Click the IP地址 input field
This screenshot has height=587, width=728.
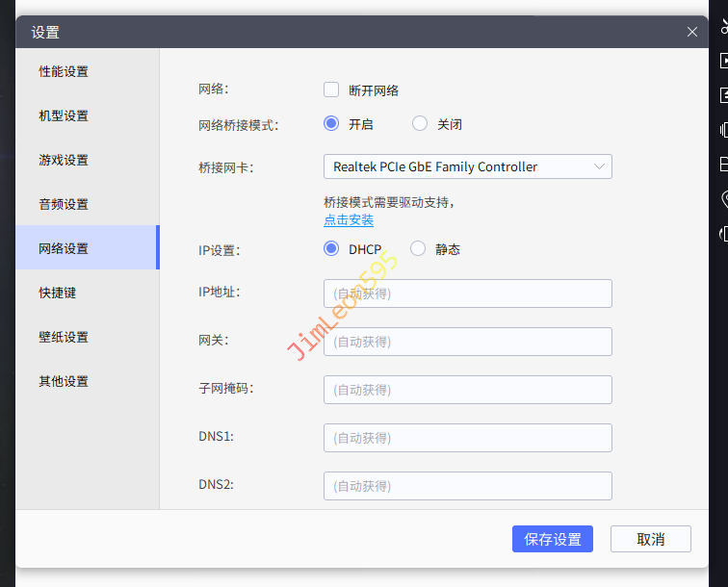tap(467, 293)
